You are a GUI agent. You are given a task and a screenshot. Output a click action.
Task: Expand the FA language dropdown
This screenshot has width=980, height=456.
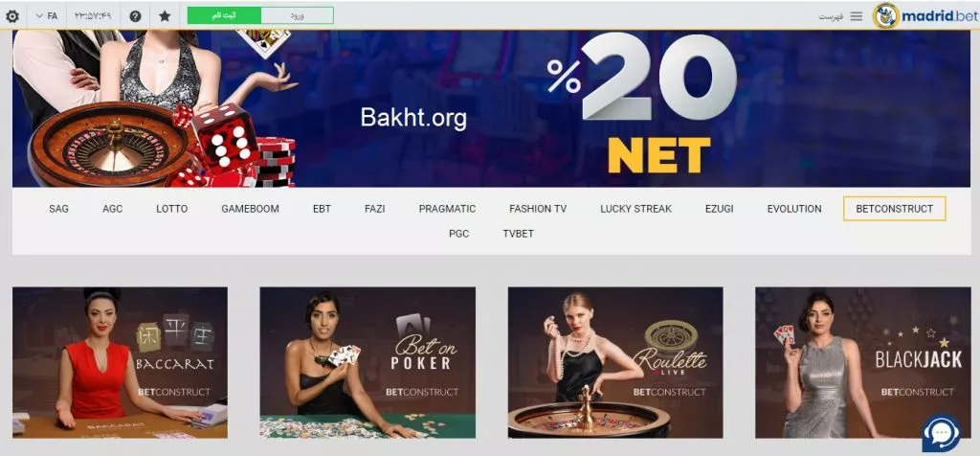[46, 15]
